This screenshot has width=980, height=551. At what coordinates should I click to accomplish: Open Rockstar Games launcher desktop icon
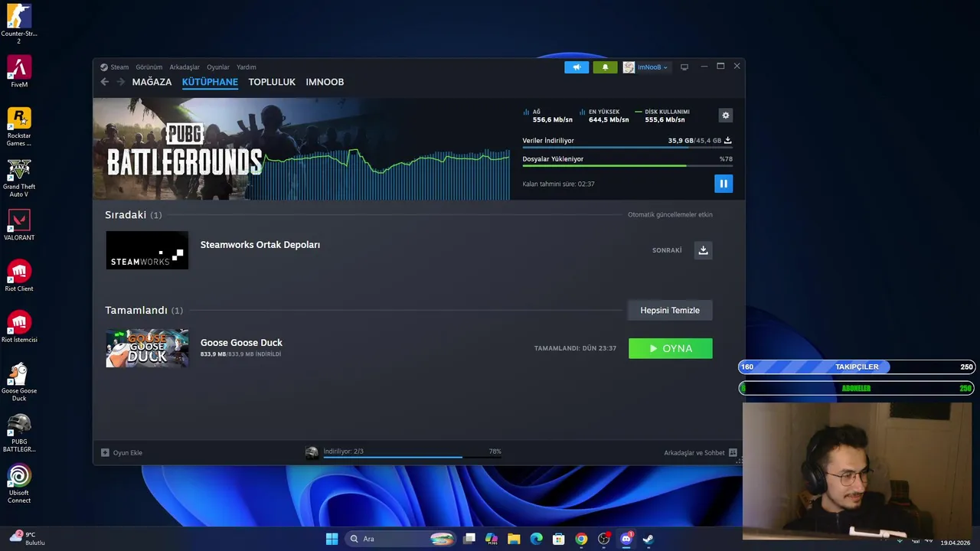(x=19, y=126)
